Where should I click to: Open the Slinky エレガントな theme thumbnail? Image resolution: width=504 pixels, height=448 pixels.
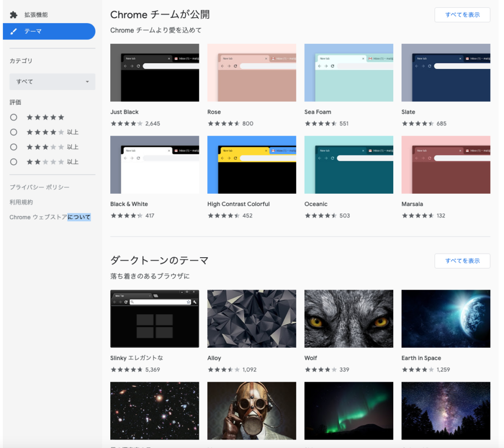tap(155, 319)
